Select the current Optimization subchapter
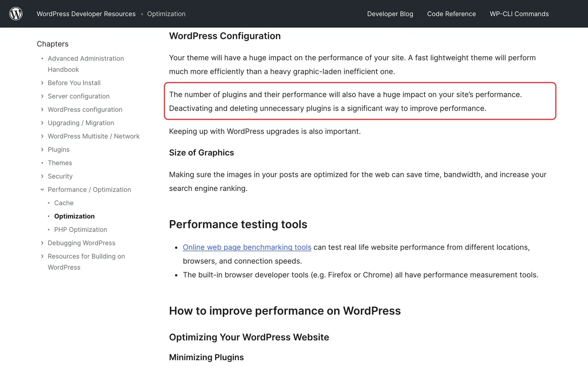The height and width of the screenshot is (368, 588). click(75, 216)
